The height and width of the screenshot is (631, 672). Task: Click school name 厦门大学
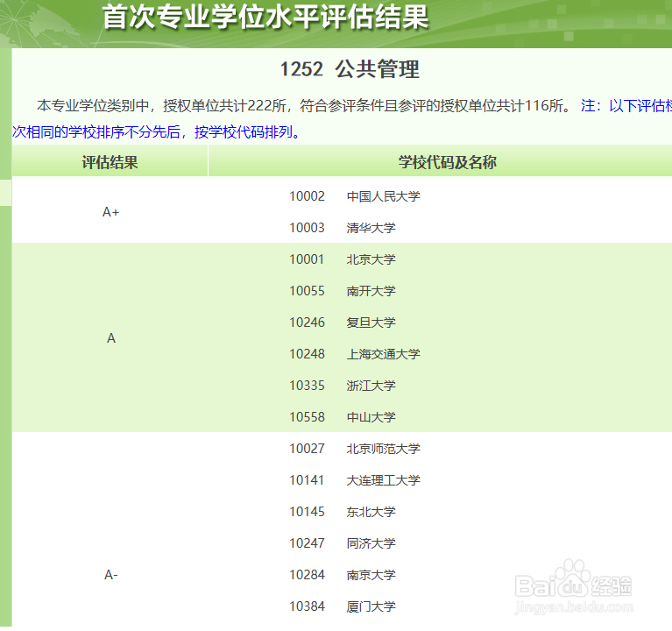click(371, 606)
